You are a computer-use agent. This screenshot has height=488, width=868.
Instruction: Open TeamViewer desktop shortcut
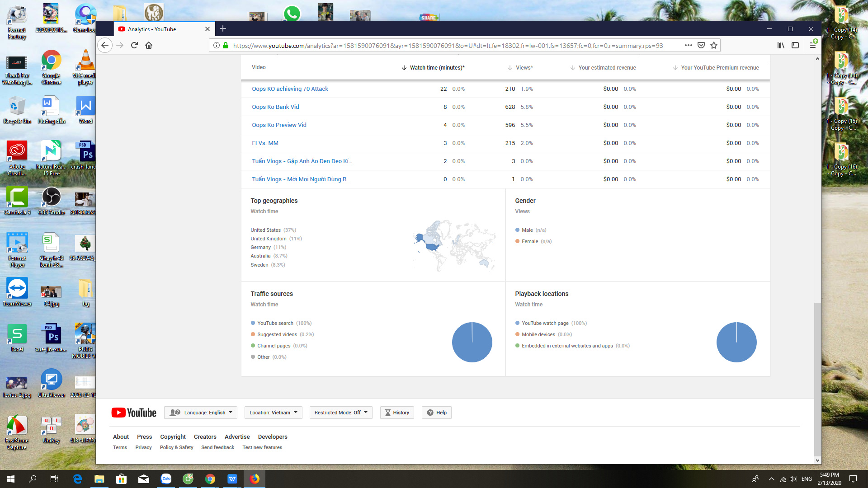point(17,292)
